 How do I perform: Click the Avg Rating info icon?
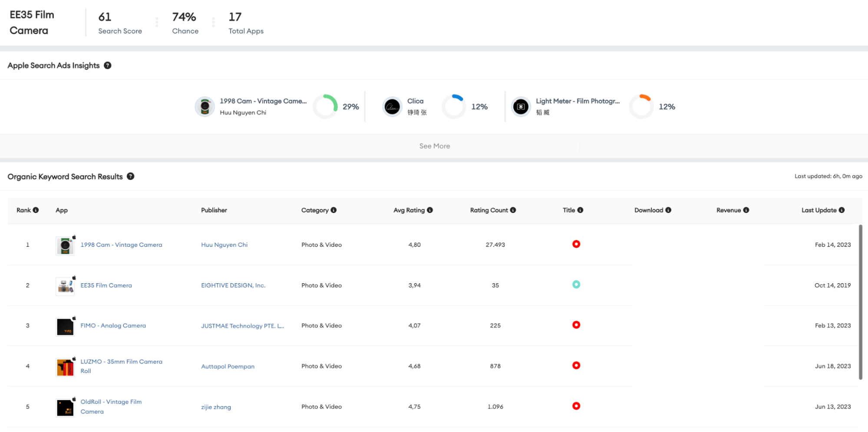click(x=430, y=210)
